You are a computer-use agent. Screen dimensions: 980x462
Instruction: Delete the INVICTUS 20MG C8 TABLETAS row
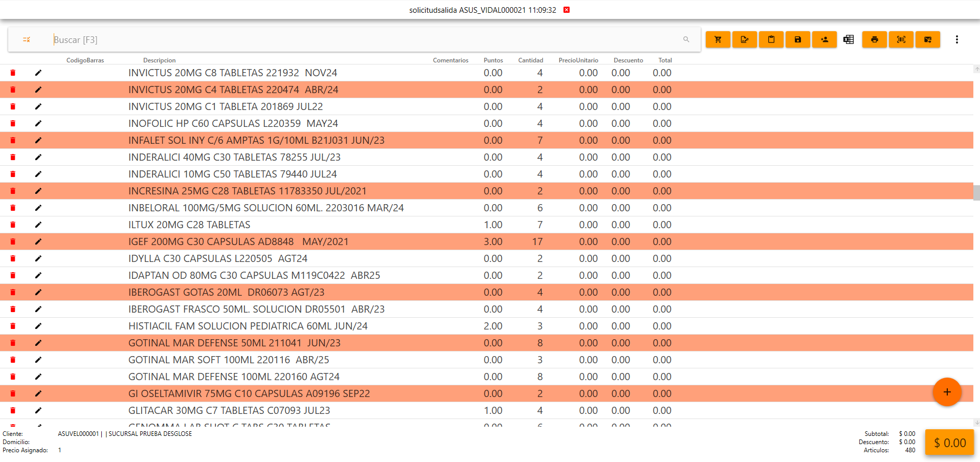click(x=13, y=73)
